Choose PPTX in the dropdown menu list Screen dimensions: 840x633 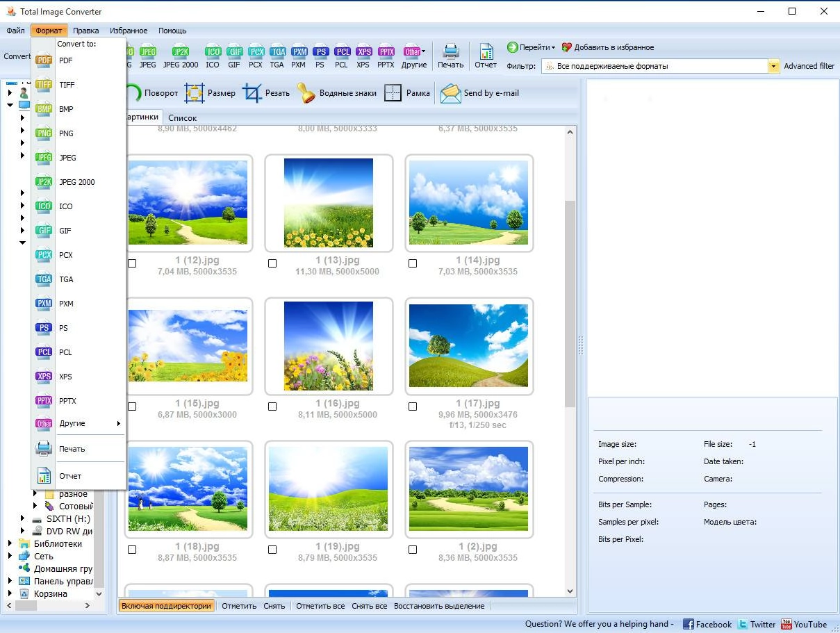[x=78, y=401]
